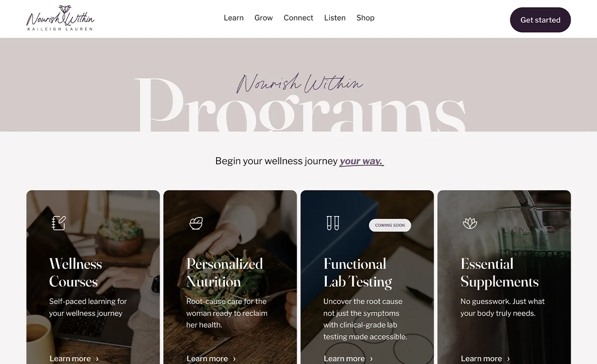Click Learn more under Functional Lab Testing
The image size is (597, 364).
(344, 359)
